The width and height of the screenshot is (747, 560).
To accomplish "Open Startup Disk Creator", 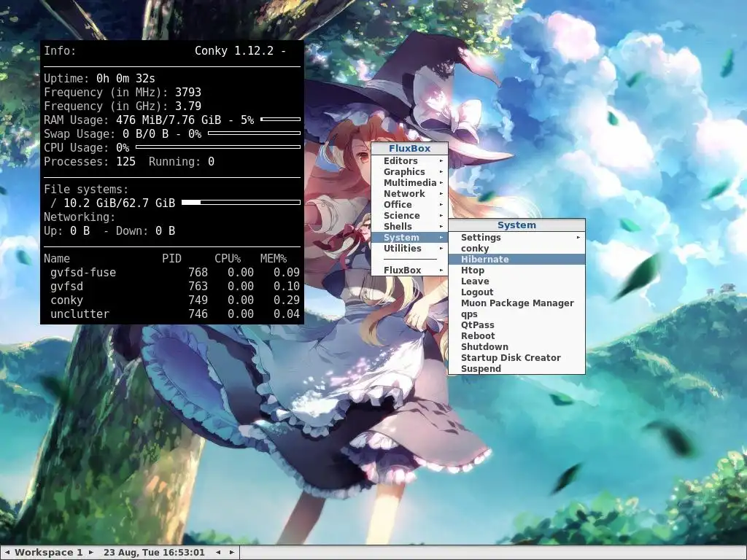I will tap(516, 357).
